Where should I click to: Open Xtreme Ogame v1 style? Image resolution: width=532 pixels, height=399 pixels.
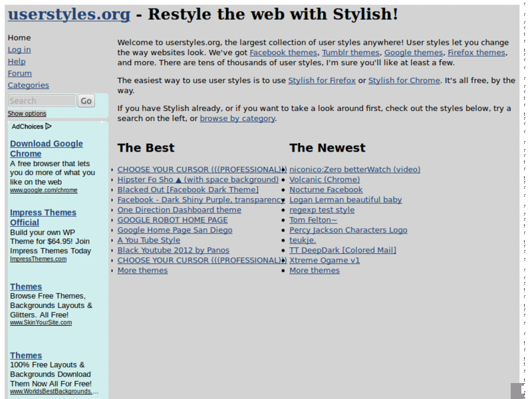click(325, 260)
